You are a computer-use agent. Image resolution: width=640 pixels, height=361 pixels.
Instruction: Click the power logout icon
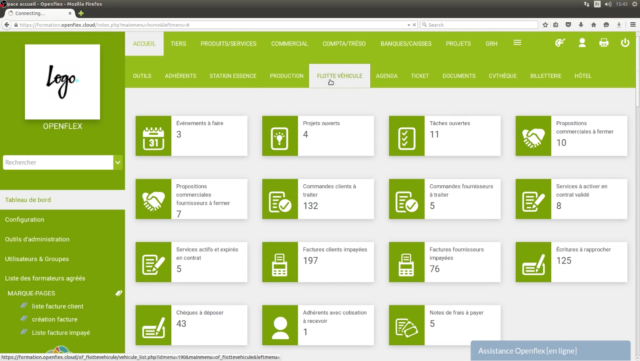[x=625, y=43]
